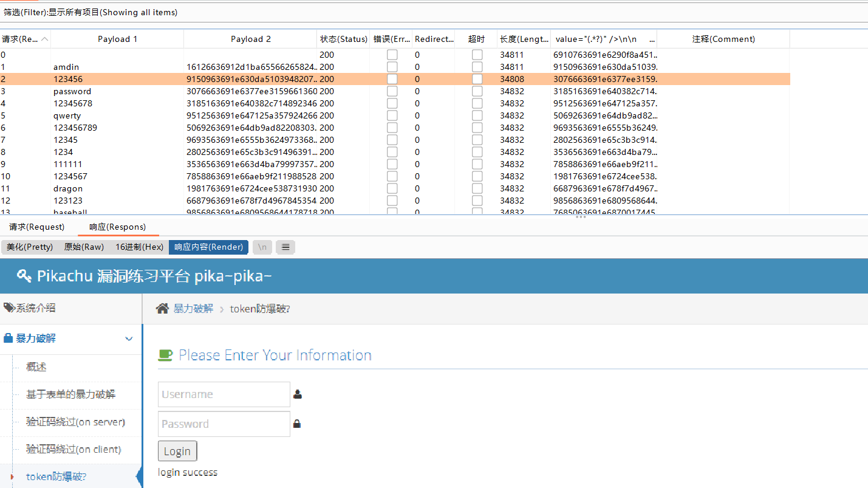Tick the timeout checkbox for 12345678 row

[477, 103]
